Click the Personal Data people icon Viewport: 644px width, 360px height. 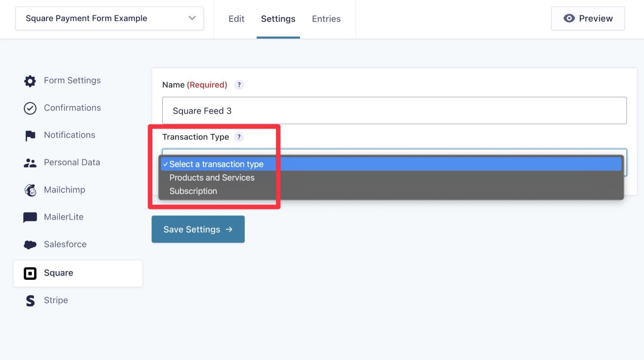30,163
